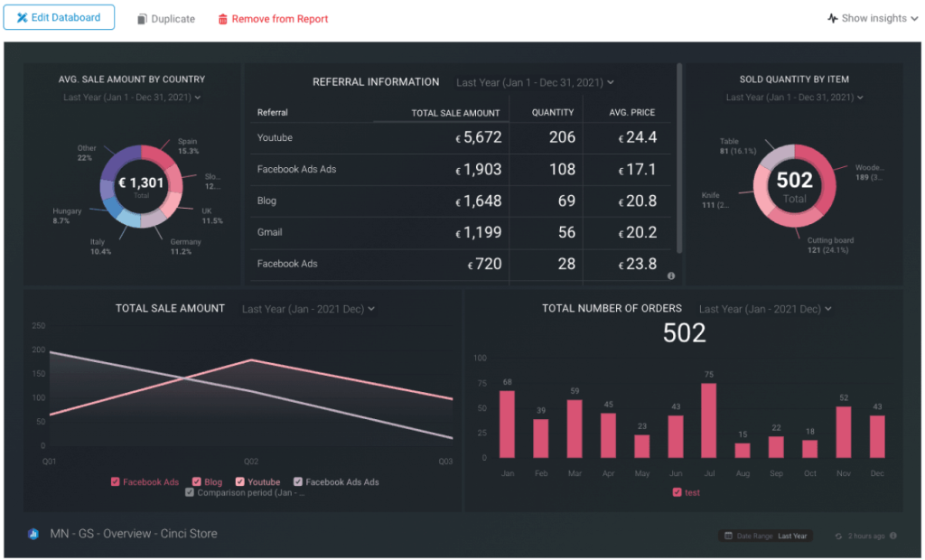Sort by Quantity column header
This screenshot has width=925, height=560.
[552, 112]
